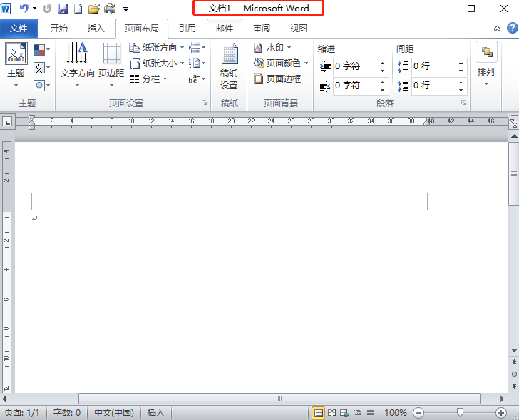Click the 100% zoom level button
Viewport: 519px width, 420px height.
396,412
